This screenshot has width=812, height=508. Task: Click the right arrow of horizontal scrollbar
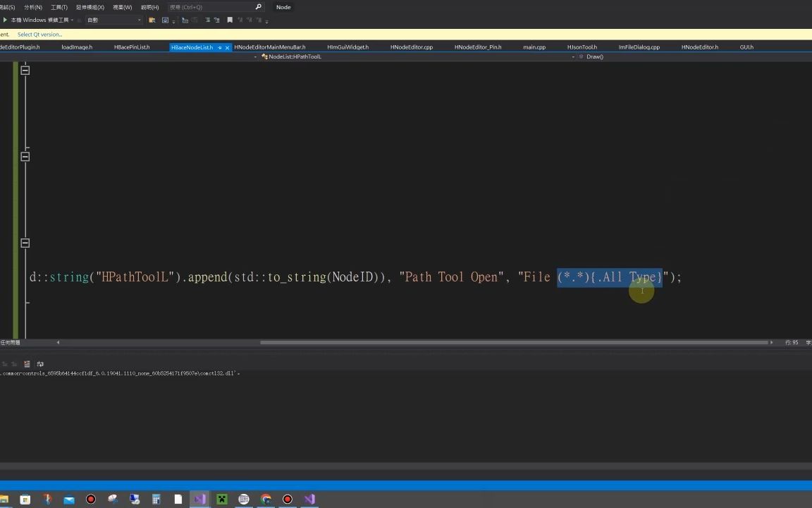click(x=772, y=342)
